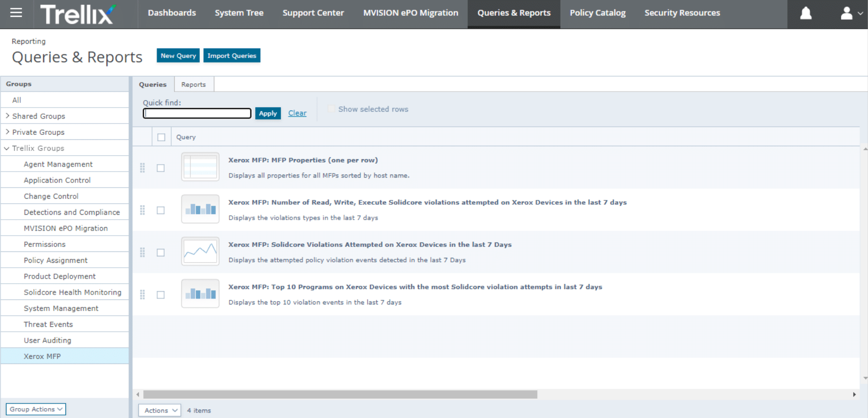Select Product Deployment group
This screenshot has width=868, height=418.
(64, 276)
